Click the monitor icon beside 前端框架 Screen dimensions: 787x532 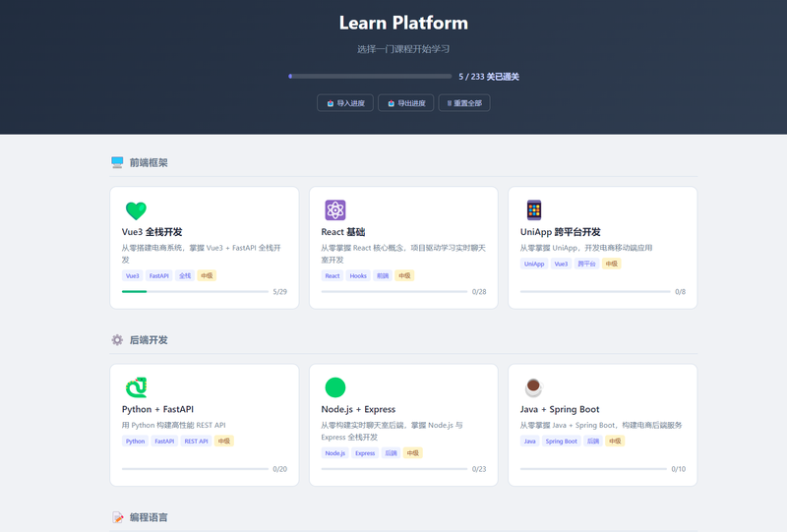[117, 162]
